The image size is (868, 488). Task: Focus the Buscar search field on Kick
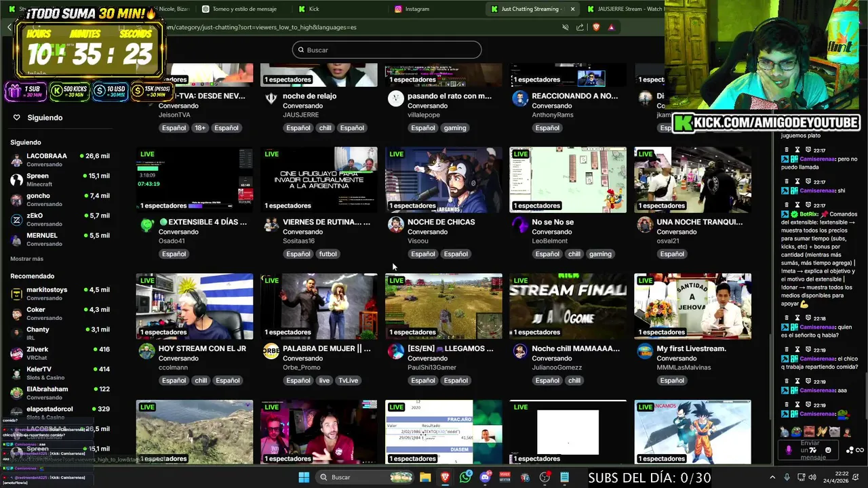click(387, 49)
